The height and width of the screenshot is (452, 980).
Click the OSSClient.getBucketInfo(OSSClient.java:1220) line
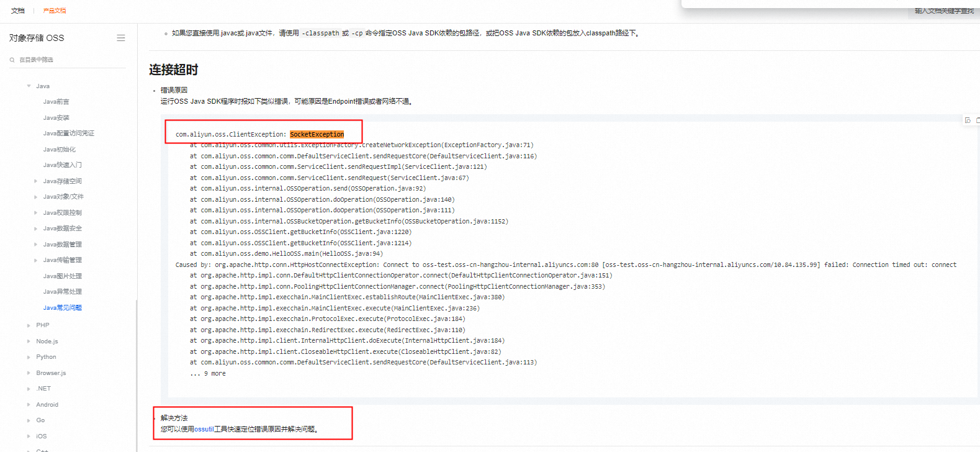click(x=300, y=232)
